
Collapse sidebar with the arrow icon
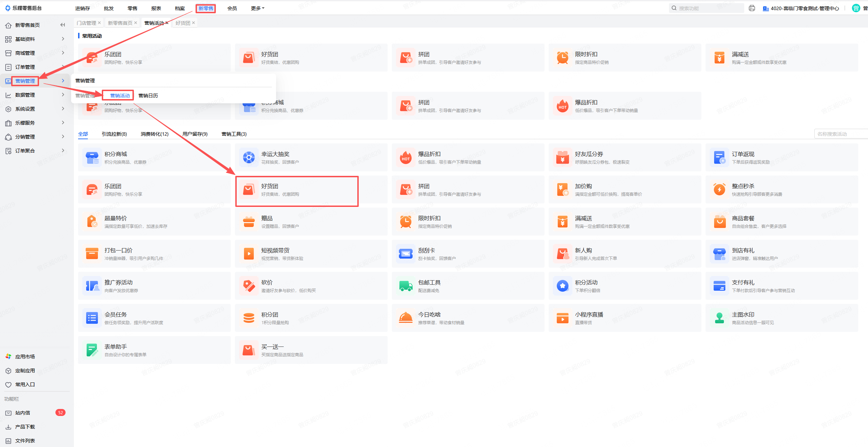(63, 25)
